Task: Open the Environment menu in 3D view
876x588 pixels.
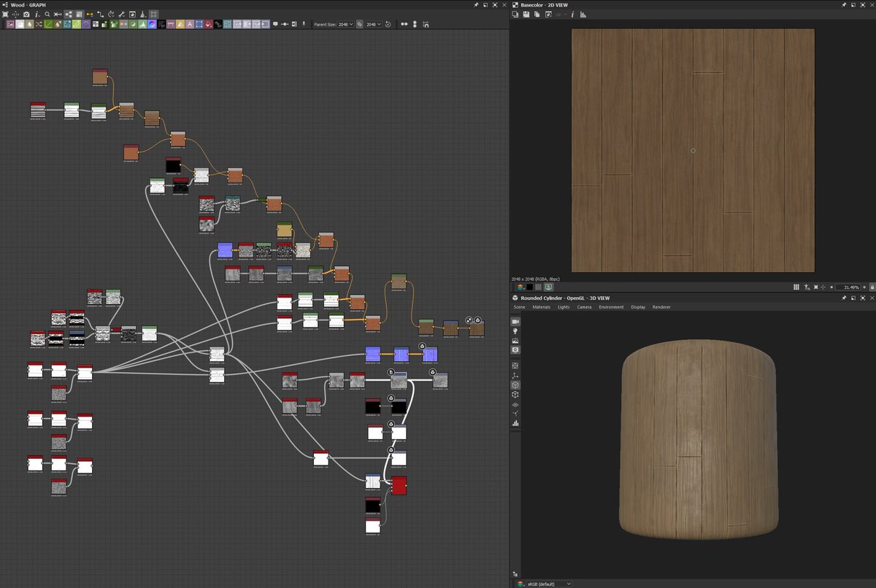Action: [x=611, y=307]
